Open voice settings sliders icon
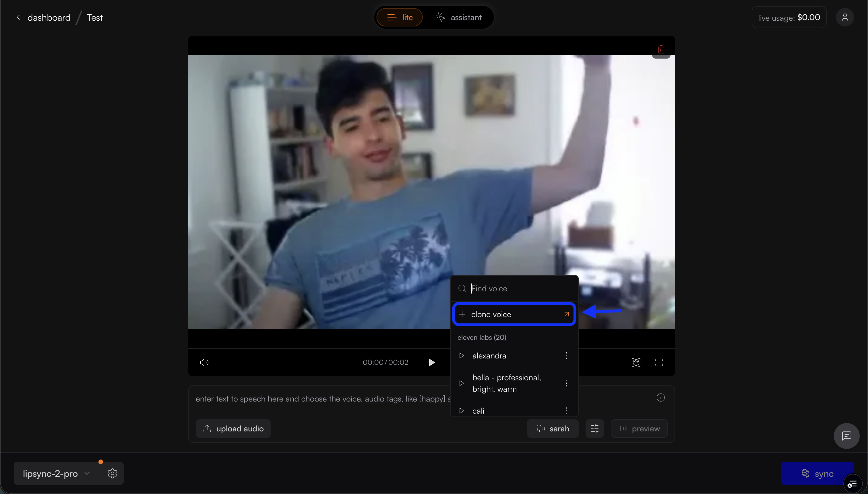The width and height of the screenshot is (868, 494). click(x=595, y=429)
